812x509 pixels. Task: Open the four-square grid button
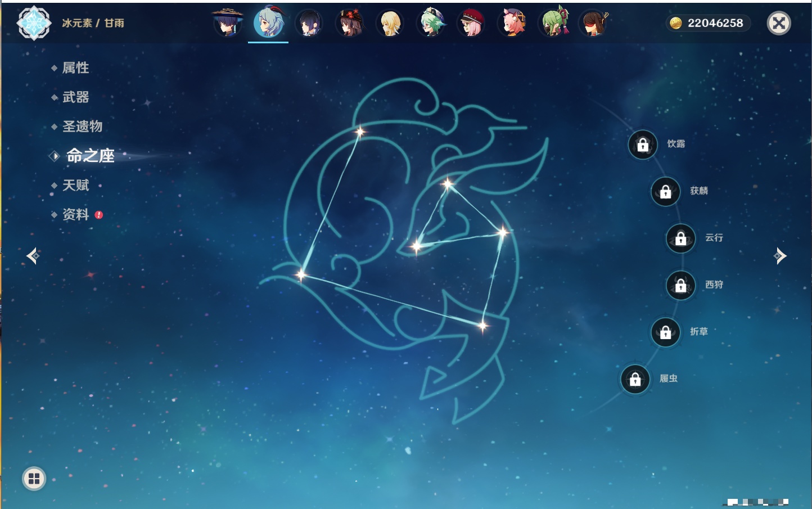point(34,479)
